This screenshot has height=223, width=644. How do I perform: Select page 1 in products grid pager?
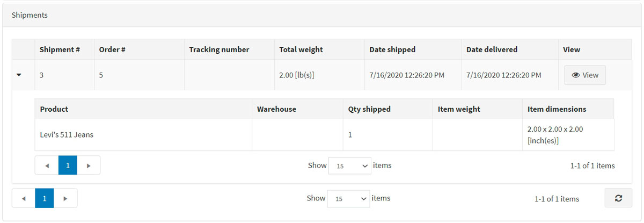pyautogui.click(x=68, y=166)
